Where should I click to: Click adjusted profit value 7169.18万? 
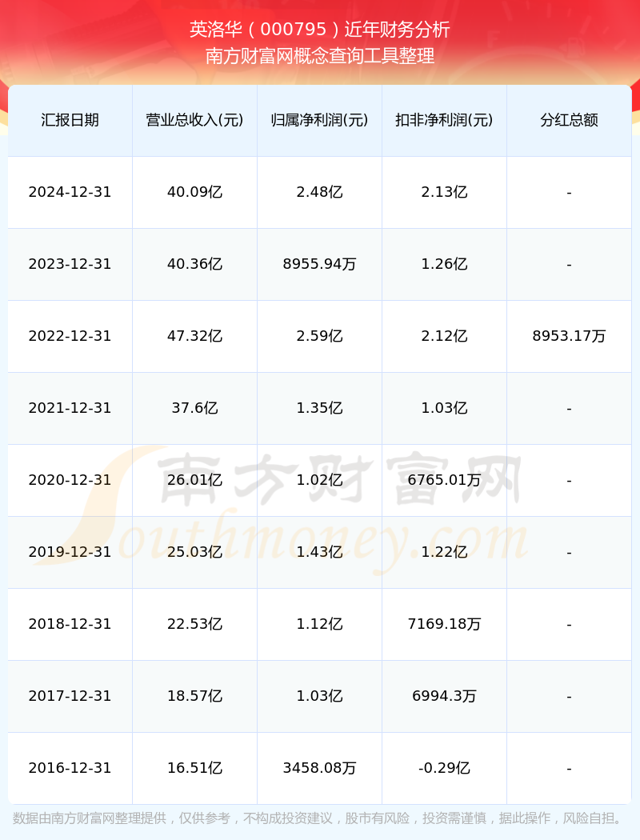(x=445, y=624)
